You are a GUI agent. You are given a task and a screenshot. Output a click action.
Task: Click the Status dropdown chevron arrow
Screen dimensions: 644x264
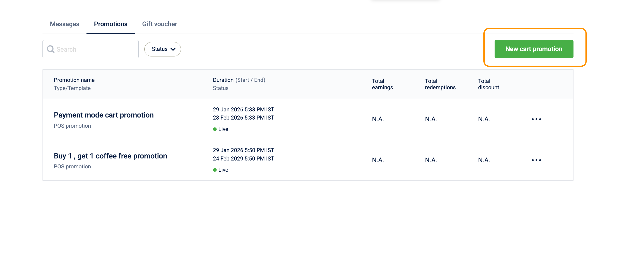point(173,49)
